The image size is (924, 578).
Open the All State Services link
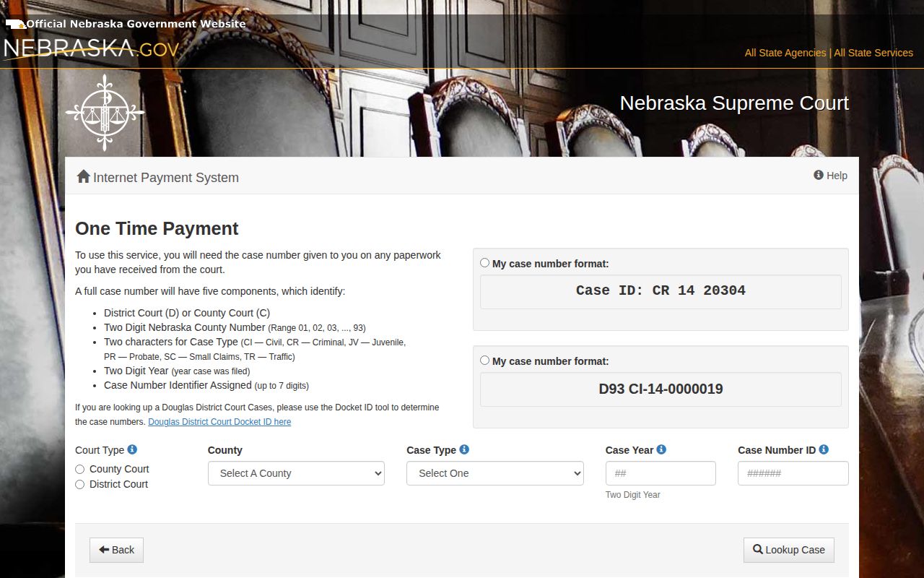pos(873,53)
